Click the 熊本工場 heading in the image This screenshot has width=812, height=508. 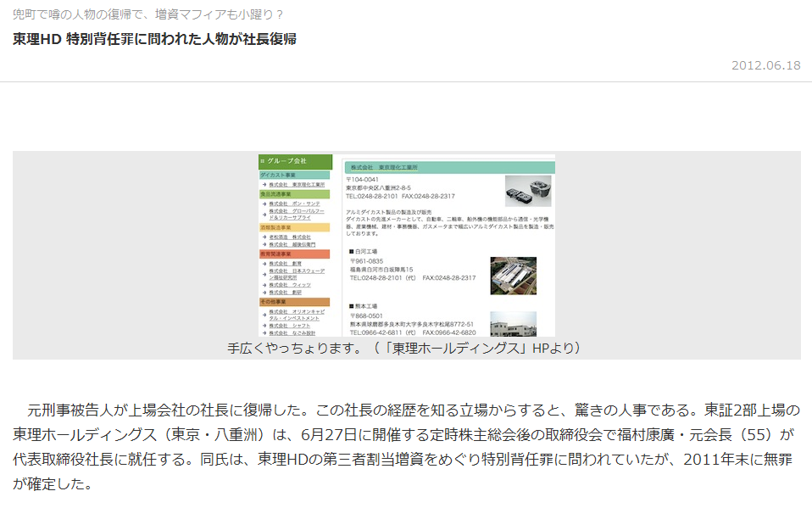point(364,306)
